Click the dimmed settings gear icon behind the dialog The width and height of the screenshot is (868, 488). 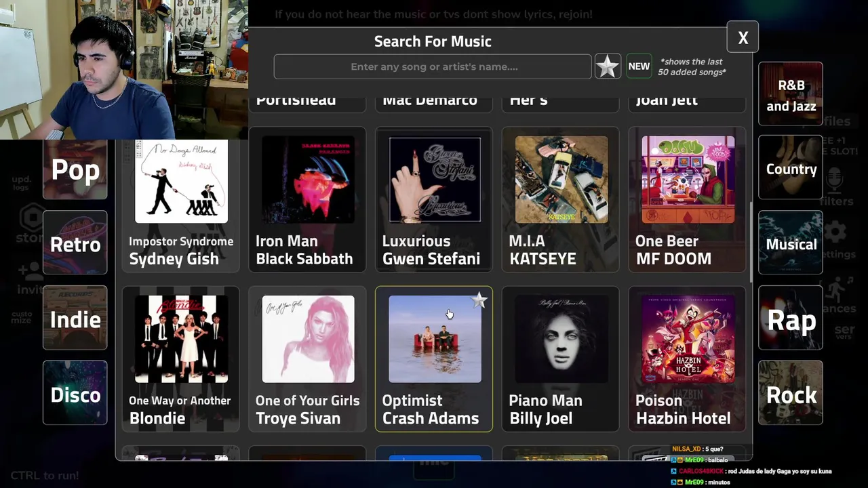(835, 232)
